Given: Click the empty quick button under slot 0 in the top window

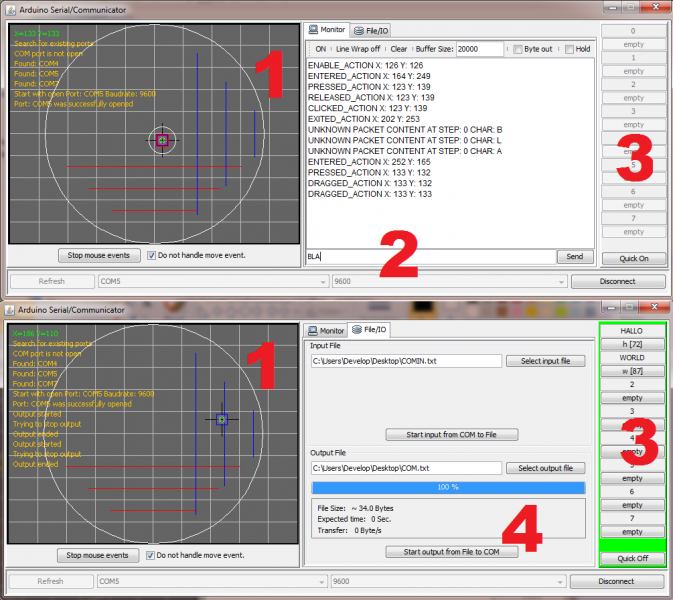Looking at the screenshot, I should pyautogui.click(x=634, y=45).
